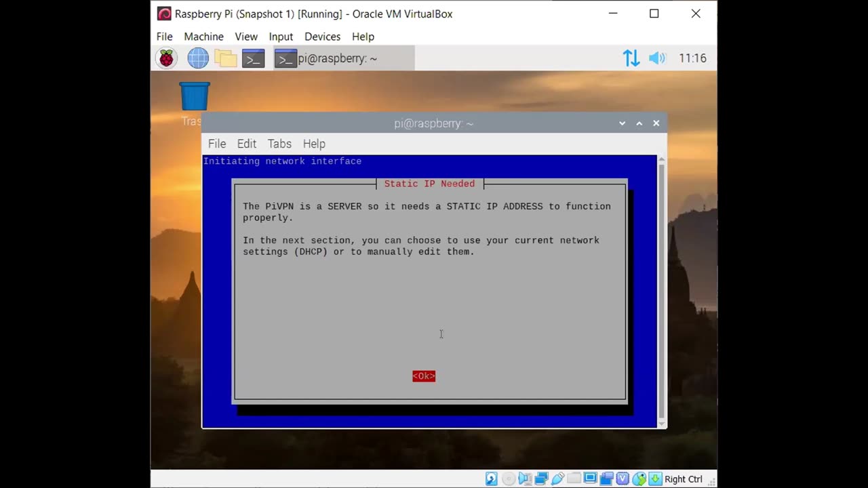
Task: Click the VirtualBox shared folders icon
Action: (574, 479)
